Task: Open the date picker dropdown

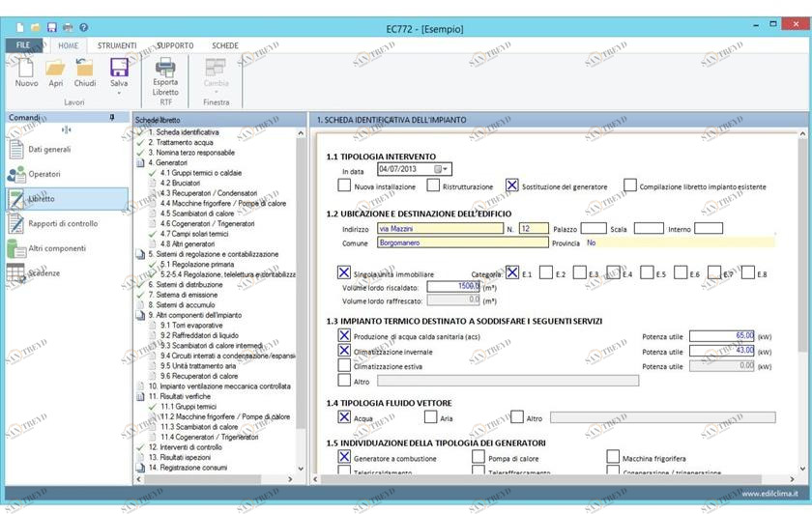Action: (x=443, y=170)
